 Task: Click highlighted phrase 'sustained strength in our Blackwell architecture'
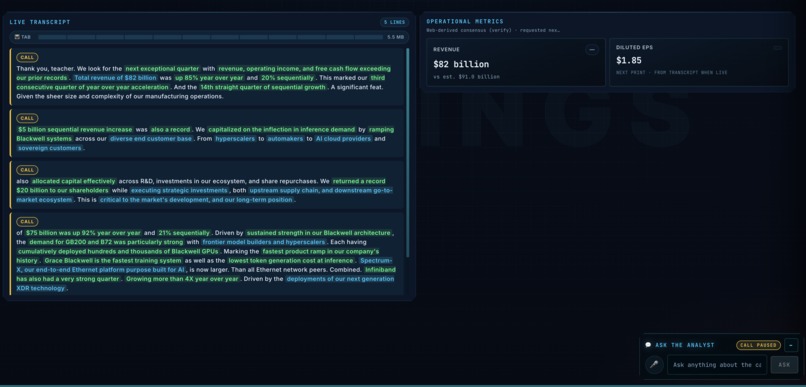(319, 233)
